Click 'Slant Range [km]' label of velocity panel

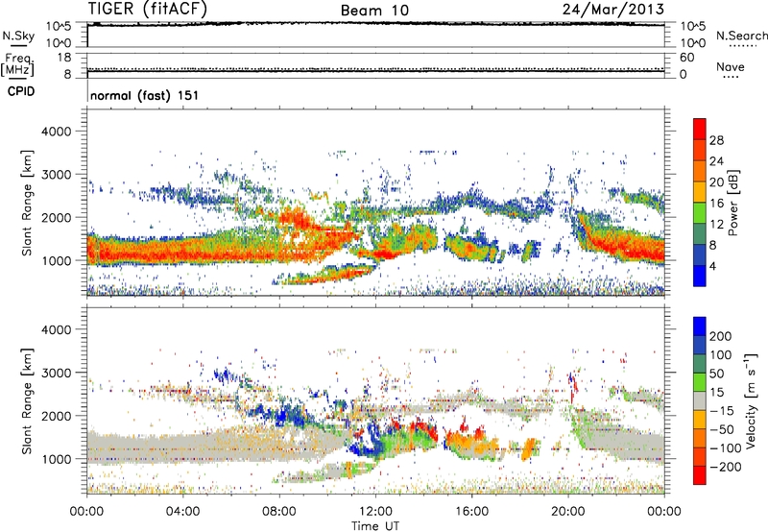[x=27, y=401]
